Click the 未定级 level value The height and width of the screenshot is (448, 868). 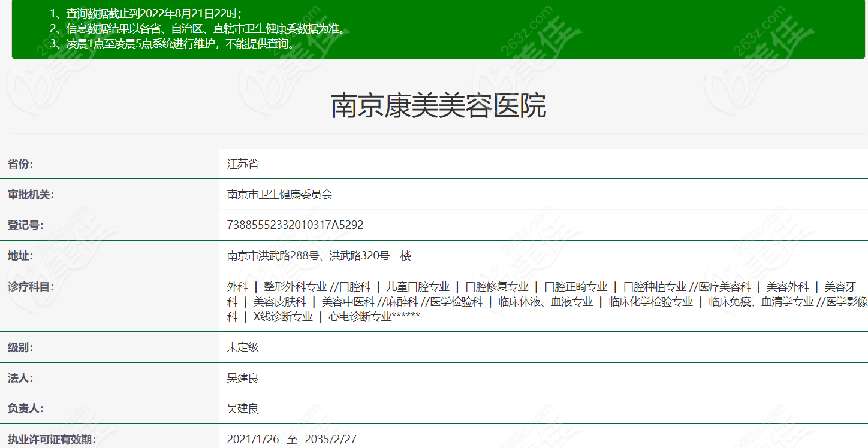[243, 347]
